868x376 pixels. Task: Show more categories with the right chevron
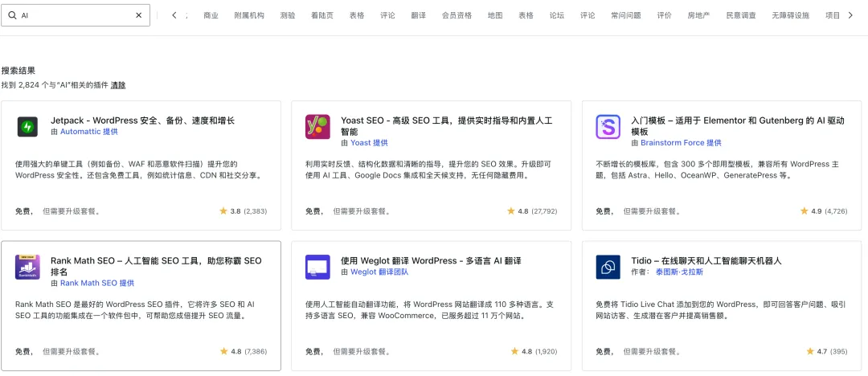850,15
